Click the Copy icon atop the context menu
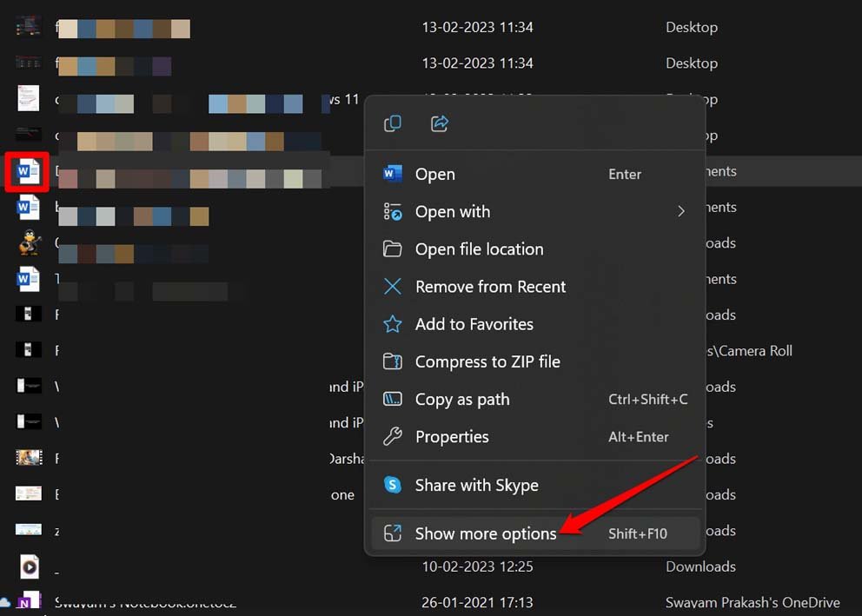Screen dimensions: 862x616 (392, 123)
